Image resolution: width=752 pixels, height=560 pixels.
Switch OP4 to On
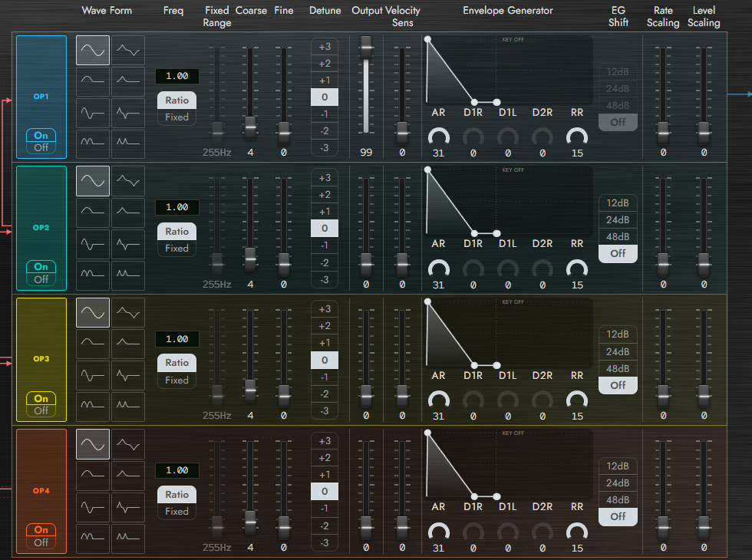41,530
